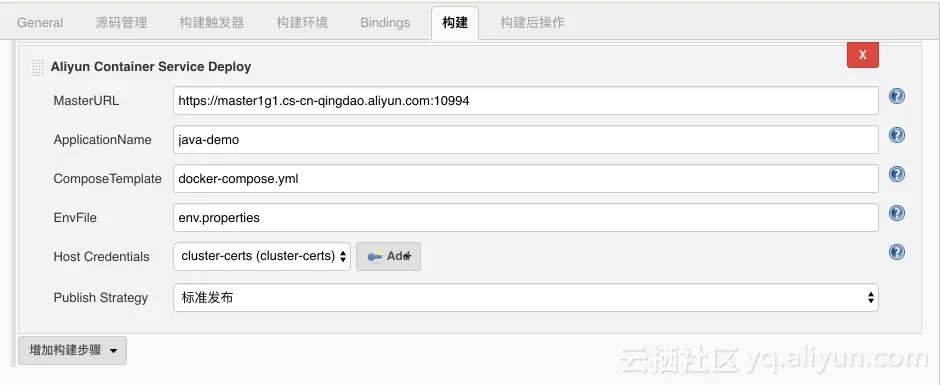
Task: Add a new host credential
Action: click(388, 256)
